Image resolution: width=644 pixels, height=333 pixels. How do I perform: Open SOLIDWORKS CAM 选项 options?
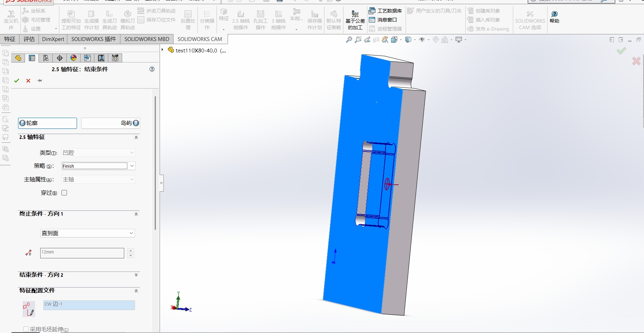[x=530, y=20]
